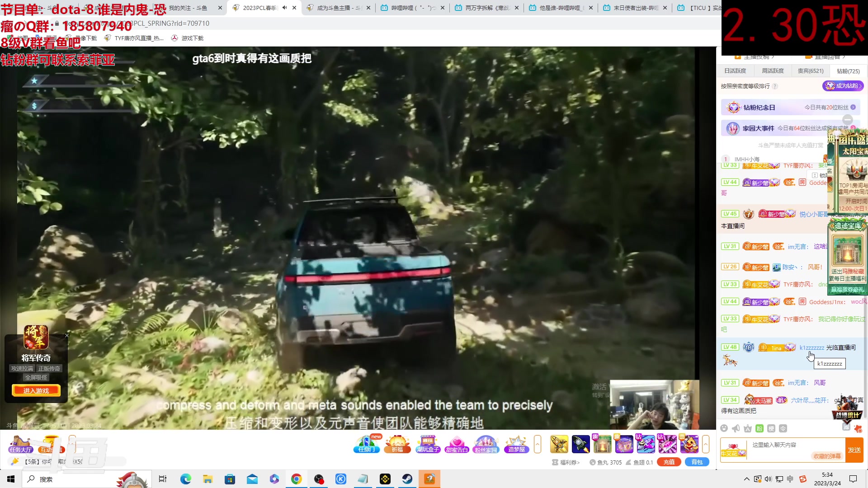Open Steam from the taskbar

pyautogui.click(x=407, y=479)
